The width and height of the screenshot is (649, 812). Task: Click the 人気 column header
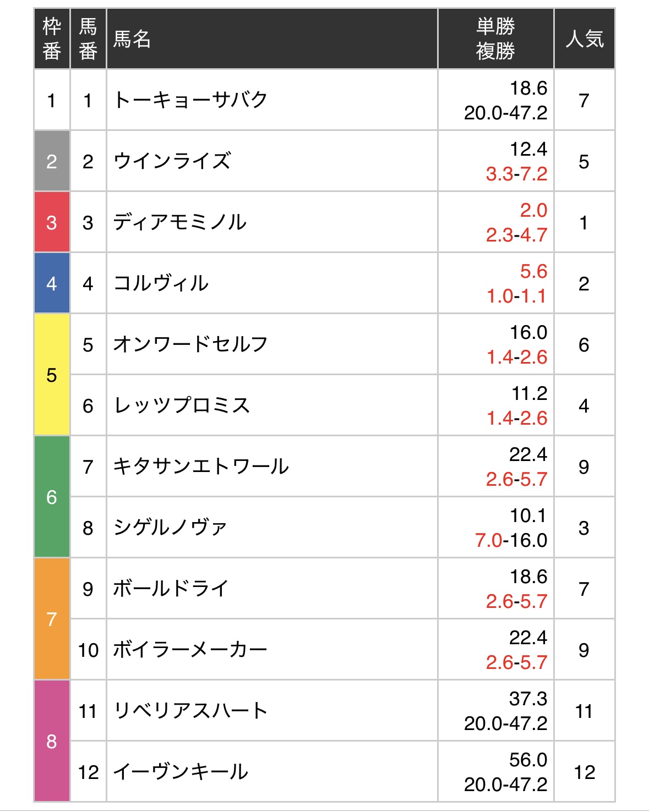[585, 39]
